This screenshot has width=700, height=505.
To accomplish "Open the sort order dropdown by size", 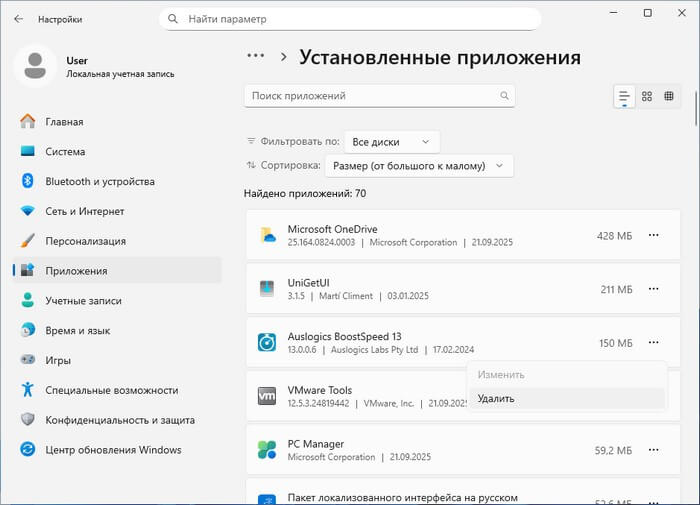I will 418,166.
